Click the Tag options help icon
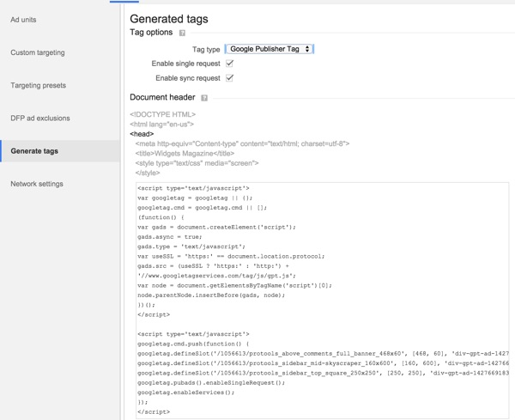The height and width of the screenshot is (420, 515). (x=182, y=33)
